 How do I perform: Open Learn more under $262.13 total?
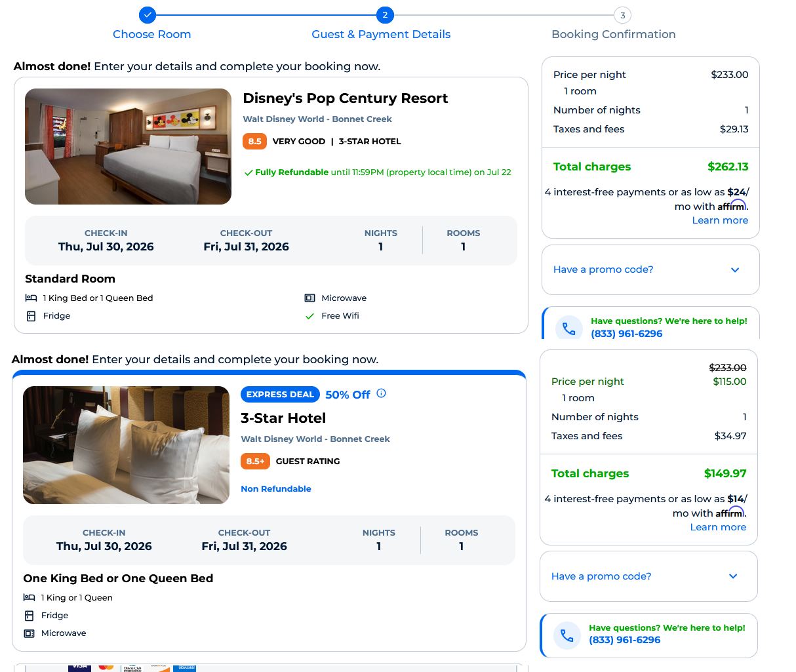point(720,220)
